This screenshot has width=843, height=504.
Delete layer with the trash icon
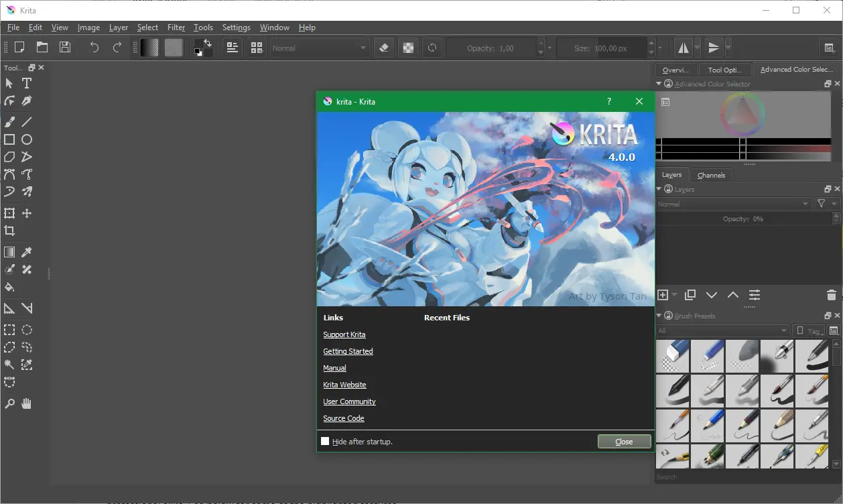click(831, 295)
